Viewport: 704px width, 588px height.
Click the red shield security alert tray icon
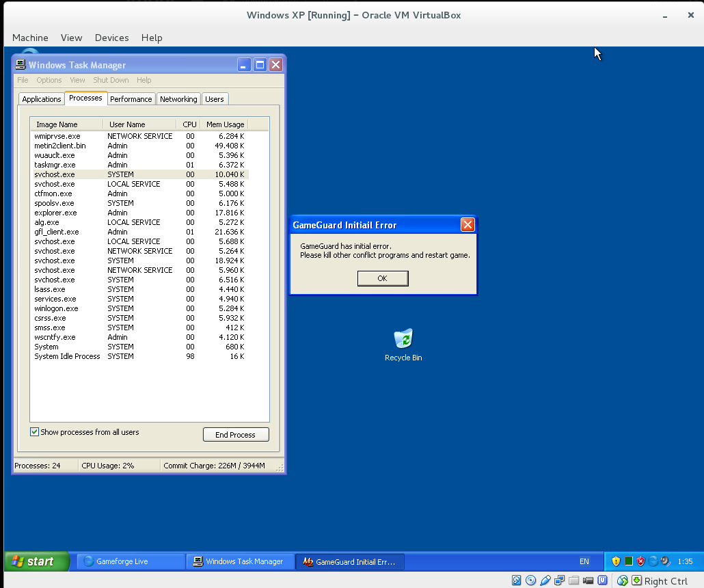(640, 561)
